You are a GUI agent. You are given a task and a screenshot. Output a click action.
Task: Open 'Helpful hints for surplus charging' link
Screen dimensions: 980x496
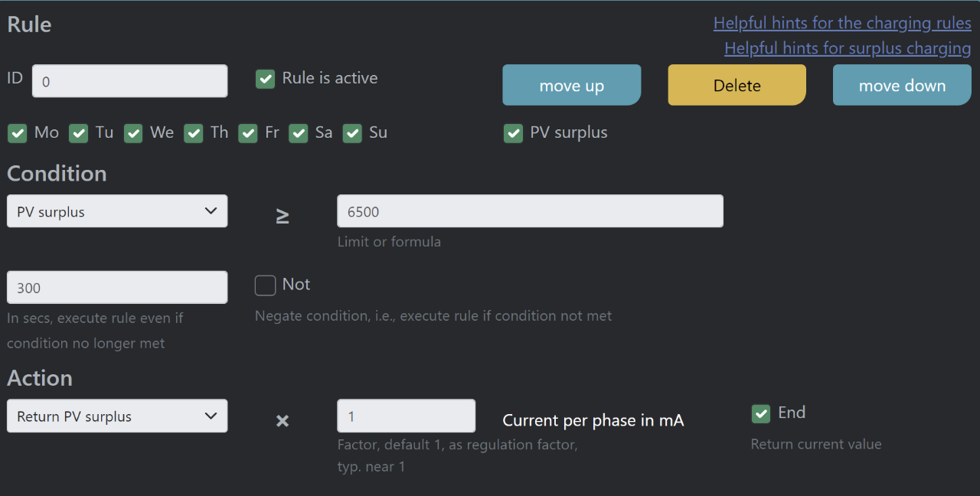click(848, 47)
